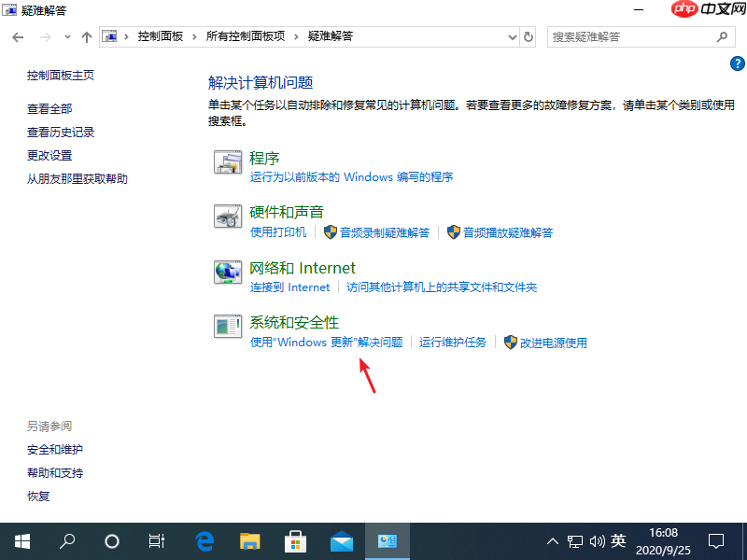Click 访问其他计算机上的共享文件和文件夹
This screenshot has height=560, width=747.
[442, 287]
